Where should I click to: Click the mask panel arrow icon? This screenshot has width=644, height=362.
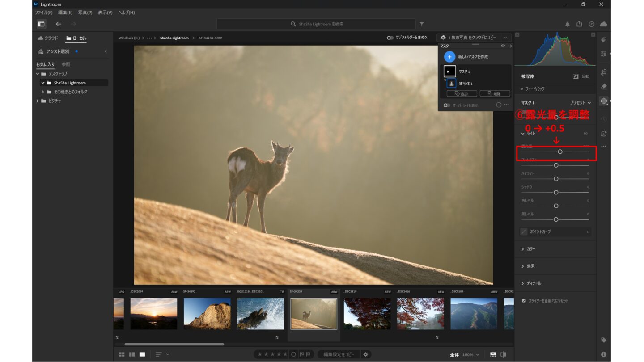(x=510, y=46)
